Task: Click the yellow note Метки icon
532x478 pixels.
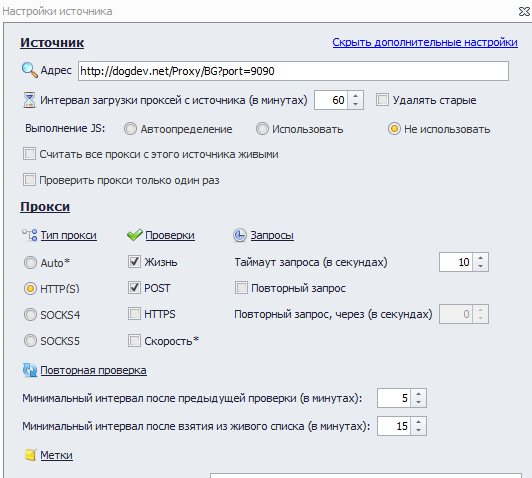Action: [x=30, y=455]
